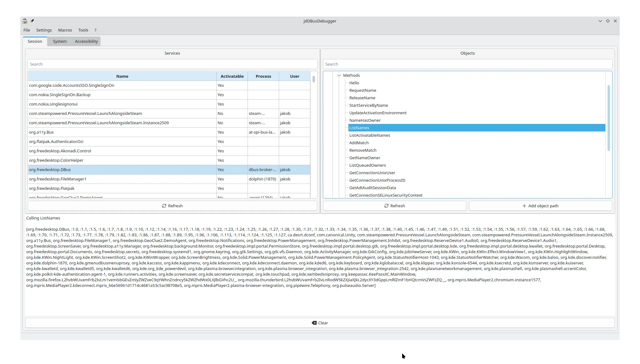Screen dimensions: 640x364
Task: Click the Clear output button with eraser icon
Action: 320,323
